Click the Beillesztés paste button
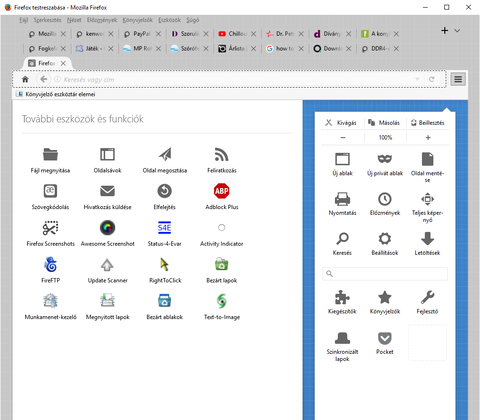The width and height of the screenshot is (480, 420). point(428,123)
